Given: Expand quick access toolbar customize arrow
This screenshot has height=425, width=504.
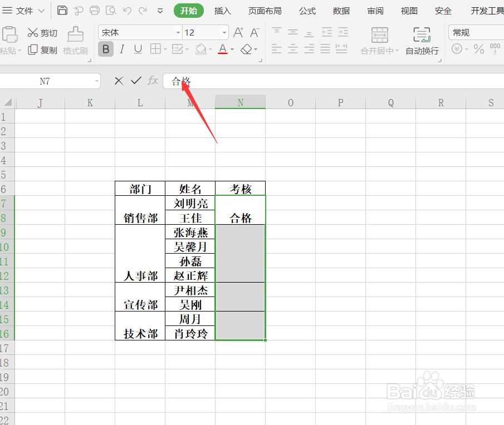Looking at the screenshot, I should click(160, 11).
